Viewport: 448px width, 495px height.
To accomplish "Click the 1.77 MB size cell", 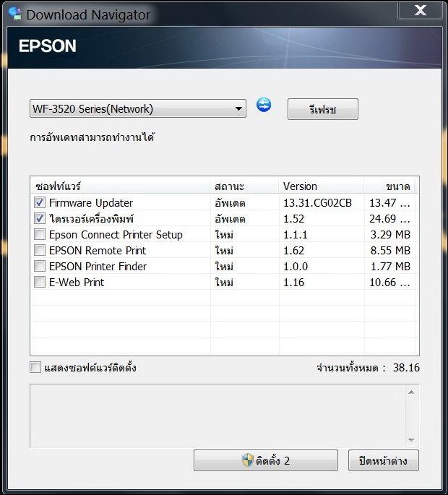I will coord(390,267).
